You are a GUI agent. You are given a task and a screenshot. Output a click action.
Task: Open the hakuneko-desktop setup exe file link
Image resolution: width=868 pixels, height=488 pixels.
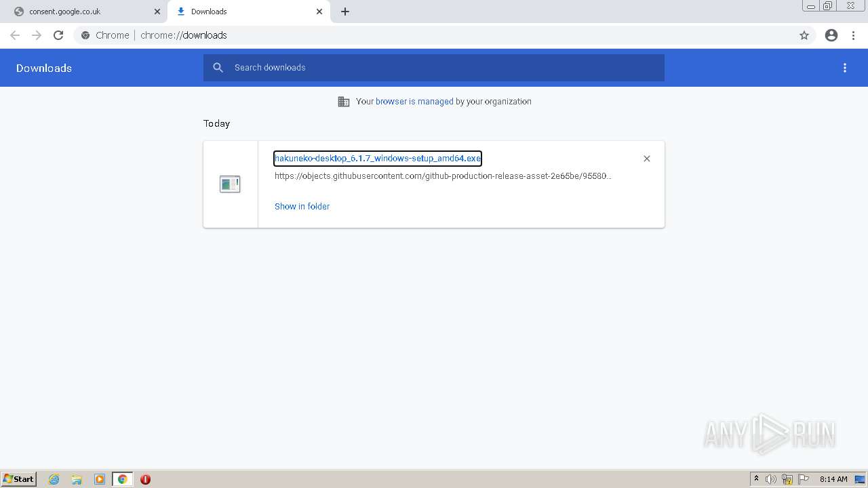pyautogui.click(x=378, y=159)
